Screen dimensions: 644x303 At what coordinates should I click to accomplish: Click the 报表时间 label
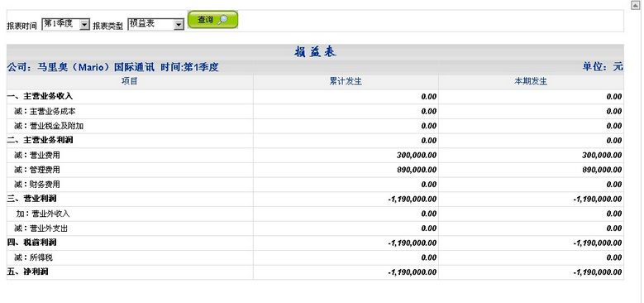click(21, 26)
